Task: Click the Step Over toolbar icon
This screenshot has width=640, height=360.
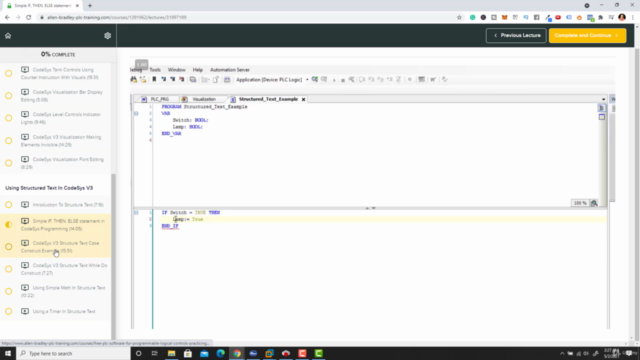Action: click(x=362, y=80)
